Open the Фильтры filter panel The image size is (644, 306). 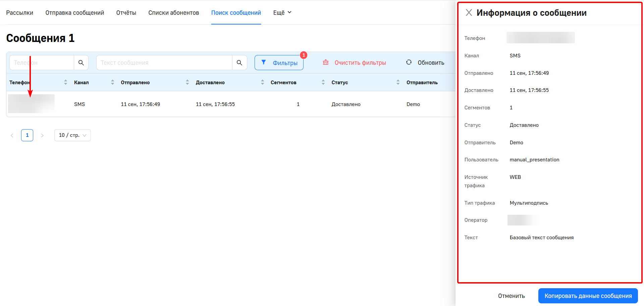(x=279, y=63)
